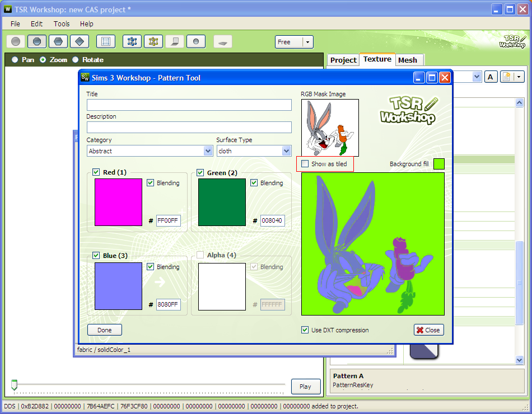Viewport: 532px width, 414px height.
Task: Click the Title input field
Action: click(x=189, y=105)
